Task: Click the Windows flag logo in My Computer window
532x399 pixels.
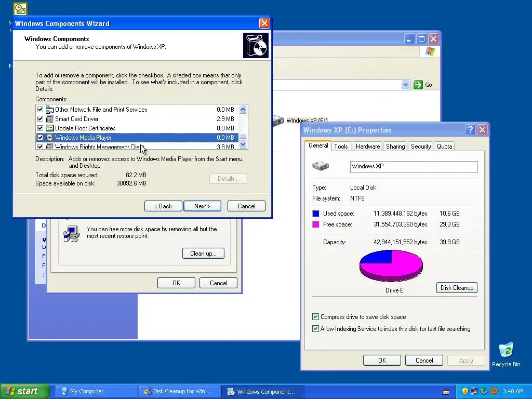Action: tap(430, 51)
